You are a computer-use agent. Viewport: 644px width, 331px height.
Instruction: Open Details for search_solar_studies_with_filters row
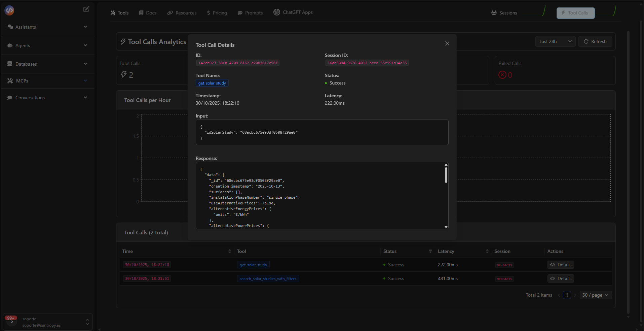(x=561, y=278)
